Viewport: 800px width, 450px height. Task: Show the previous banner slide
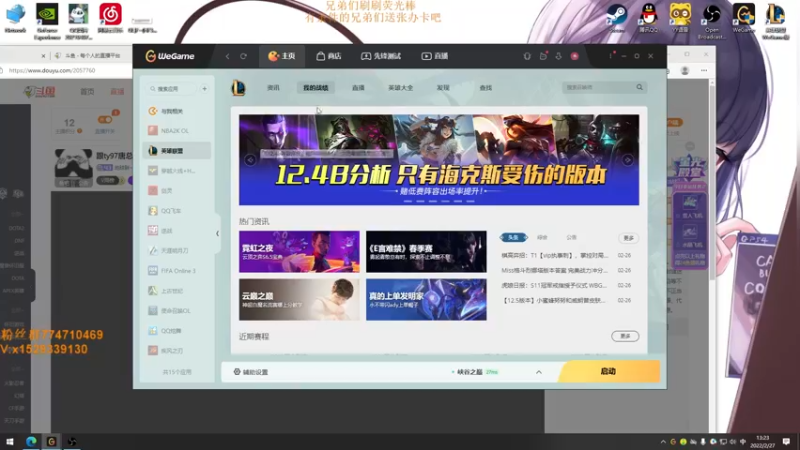click(250, 160)
